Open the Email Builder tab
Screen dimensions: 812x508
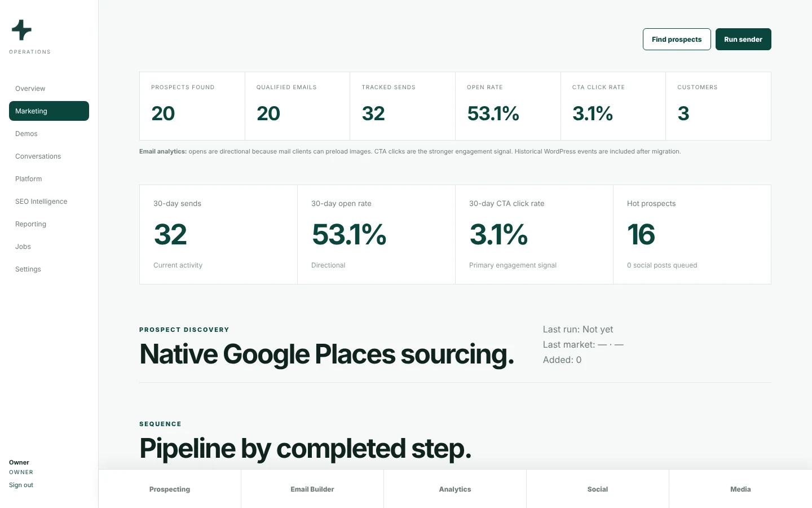(x=312, y=489)
